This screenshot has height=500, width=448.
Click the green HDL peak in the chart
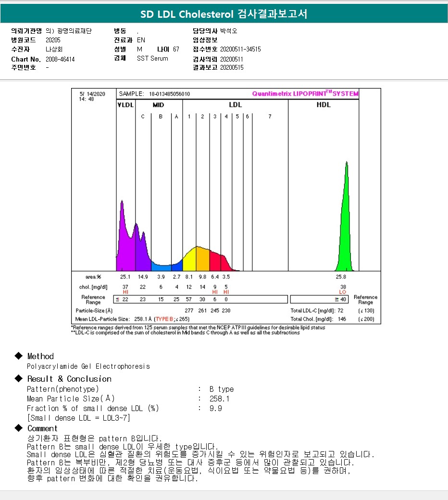click(345, 230)
